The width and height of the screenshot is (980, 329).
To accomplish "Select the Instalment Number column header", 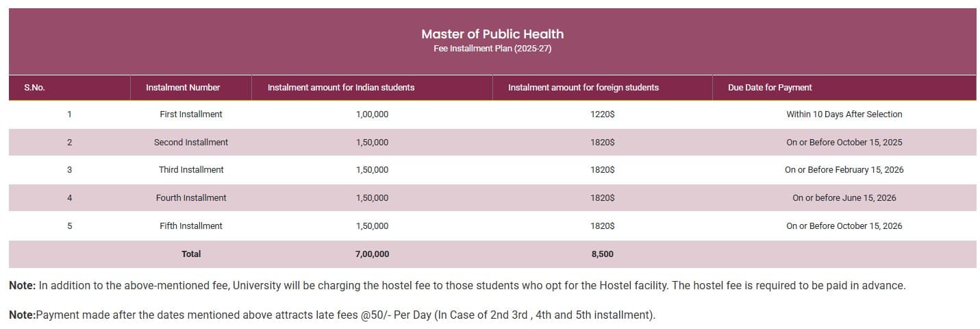I will 183,88.
